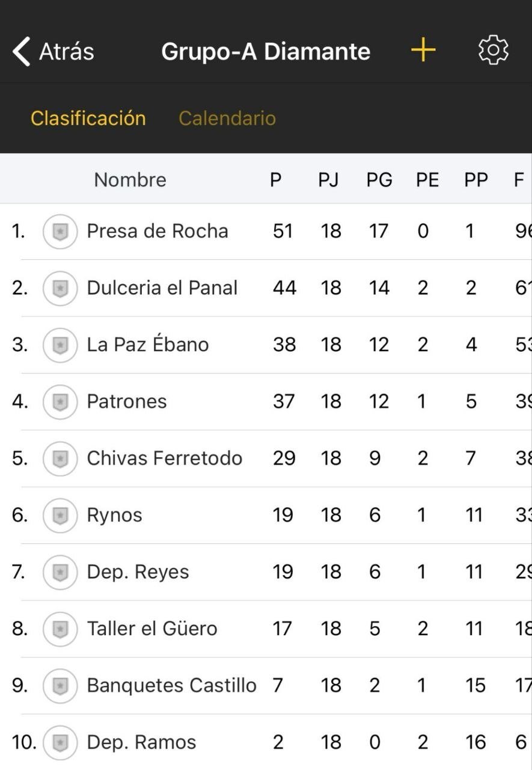This screenshot has width=532, height=770.
Task: Tap Presa de Rocha team badge icon
Action: click(60, 232)
